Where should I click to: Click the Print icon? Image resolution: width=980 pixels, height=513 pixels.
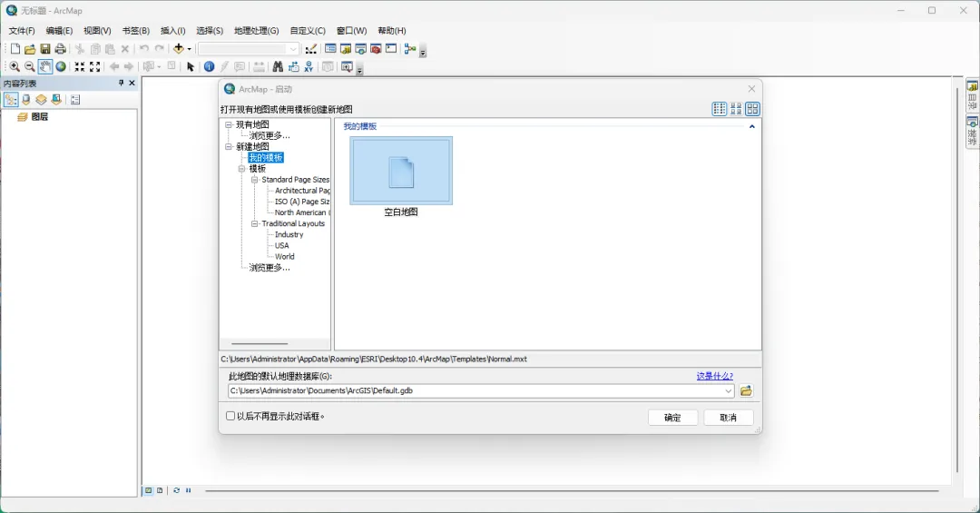(60, 49)
